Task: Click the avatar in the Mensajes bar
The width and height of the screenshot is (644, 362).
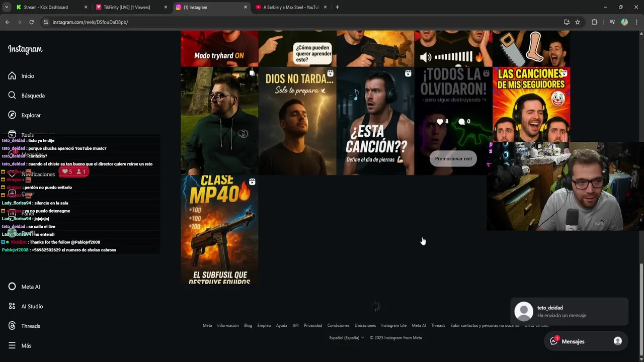Action: [x=618, y=341]
